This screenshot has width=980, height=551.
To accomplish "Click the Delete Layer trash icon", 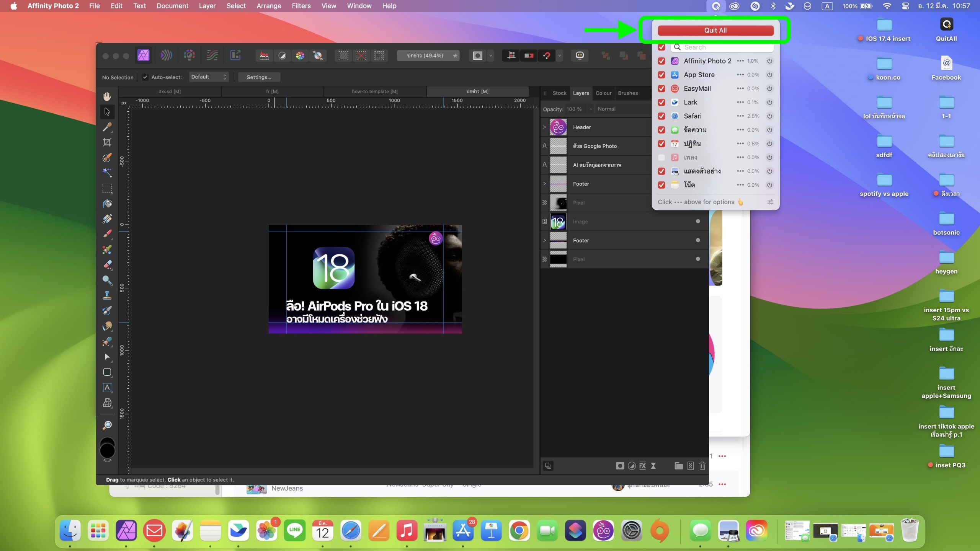I will point(702,466).
